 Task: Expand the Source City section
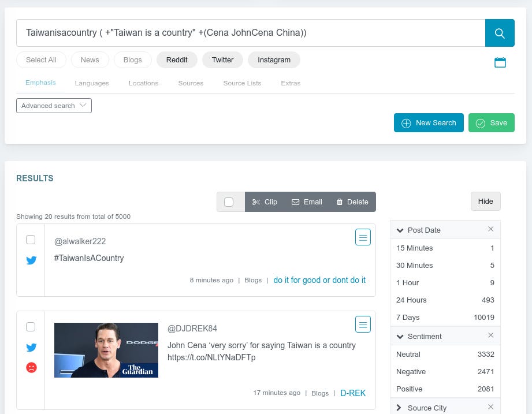(x=399, y=408)
